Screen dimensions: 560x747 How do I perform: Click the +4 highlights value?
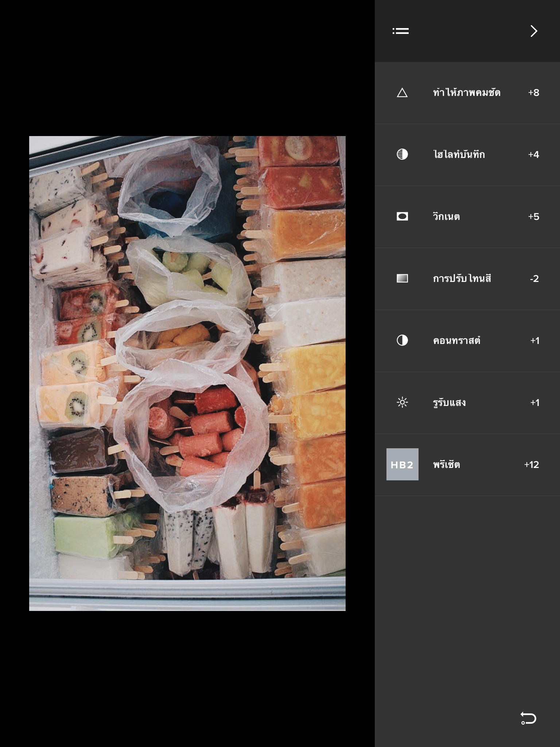[533, 155]
